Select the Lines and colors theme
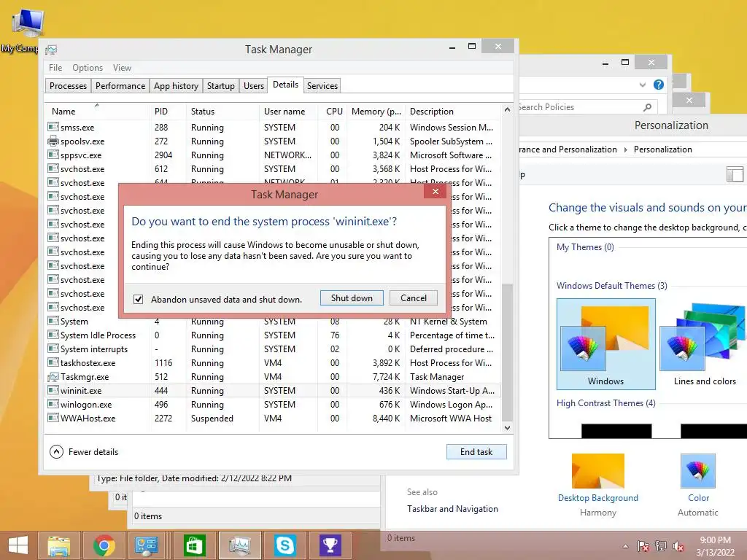Screen dimensions: 747x560 click(x=705, y=344)
